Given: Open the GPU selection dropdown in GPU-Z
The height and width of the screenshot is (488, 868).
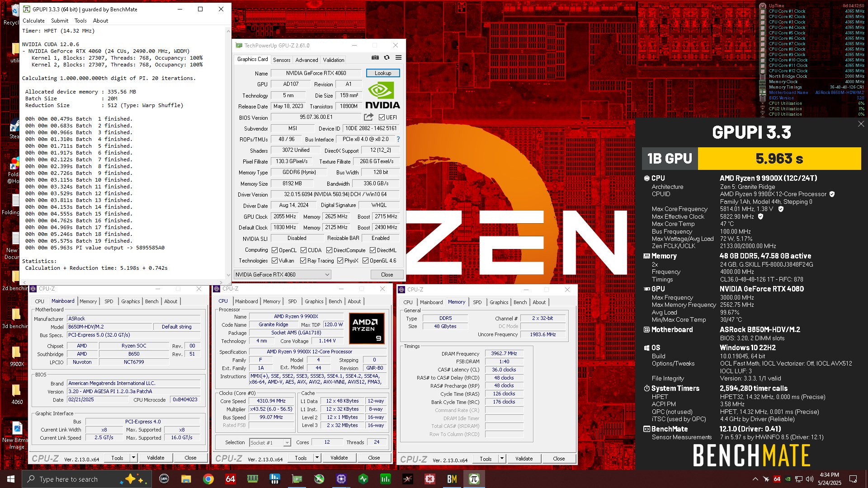Looking at the screenshot, I should coord(283,275).
